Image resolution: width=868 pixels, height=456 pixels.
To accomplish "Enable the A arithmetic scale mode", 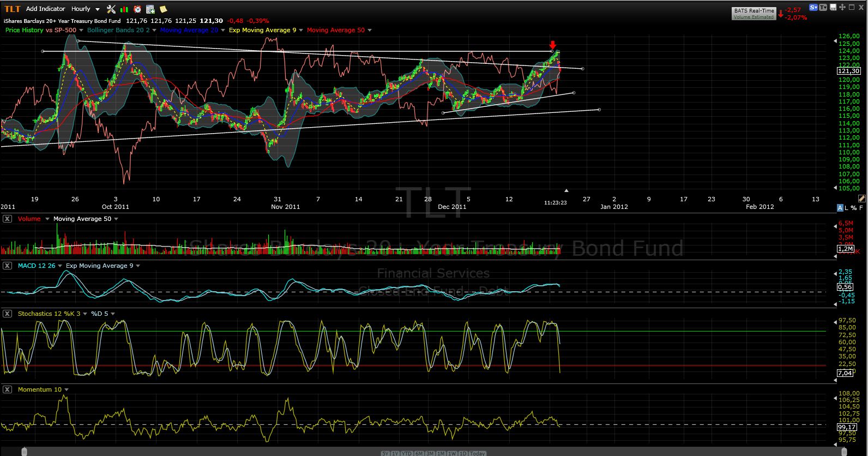I will pos(840,208).
